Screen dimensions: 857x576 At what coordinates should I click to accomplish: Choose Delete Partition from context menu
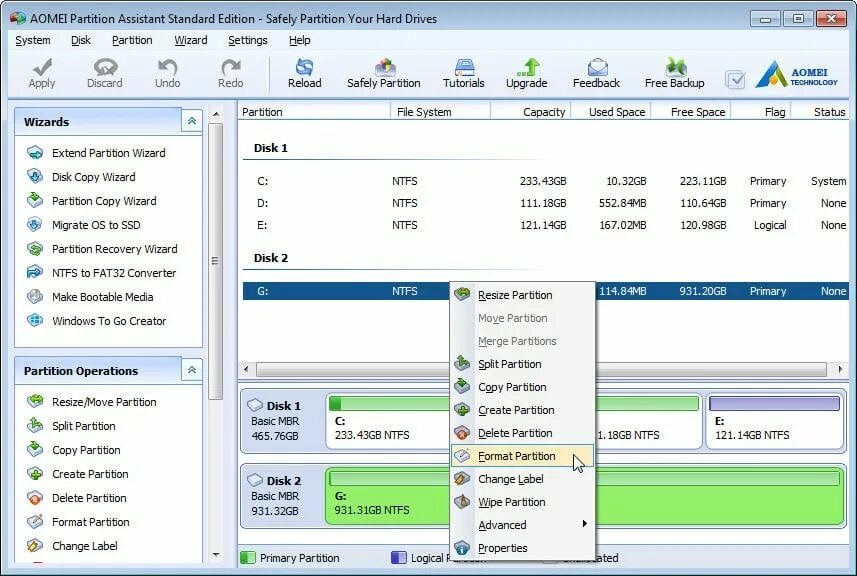[523, 433]
